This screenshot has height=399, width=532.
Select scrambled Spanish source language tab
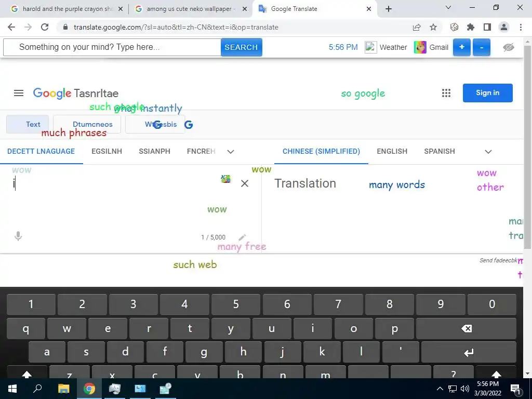[154, 151]
